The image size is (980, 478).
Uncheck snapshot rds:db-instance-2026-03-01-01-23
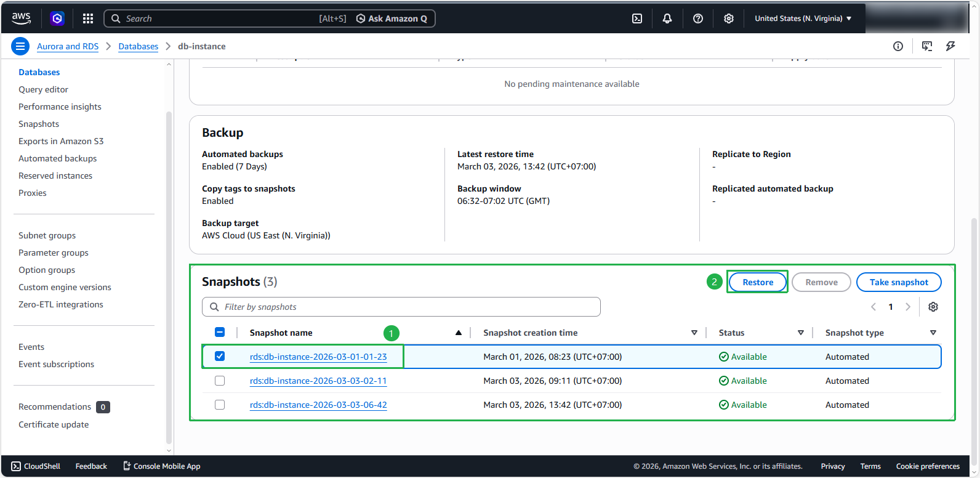(x=220, y=357)
